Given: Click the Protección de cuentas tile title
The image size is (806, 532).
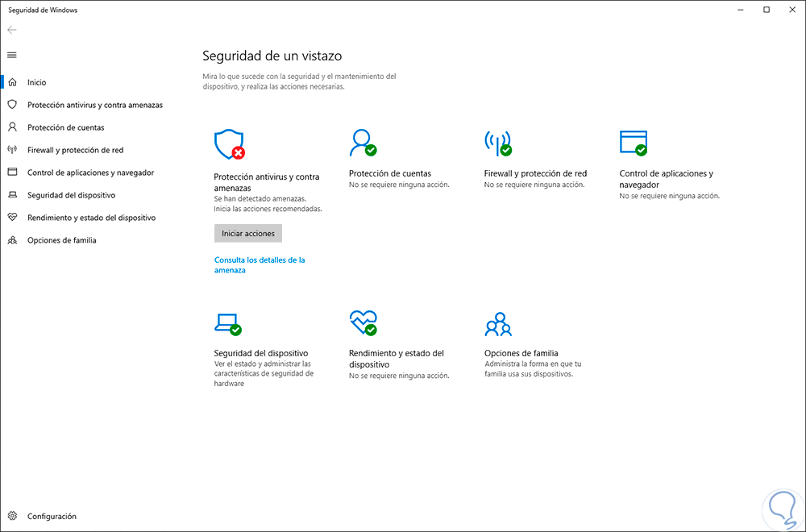Looking at the screenshot, I should pyautogui.click(x=390, y=174).
